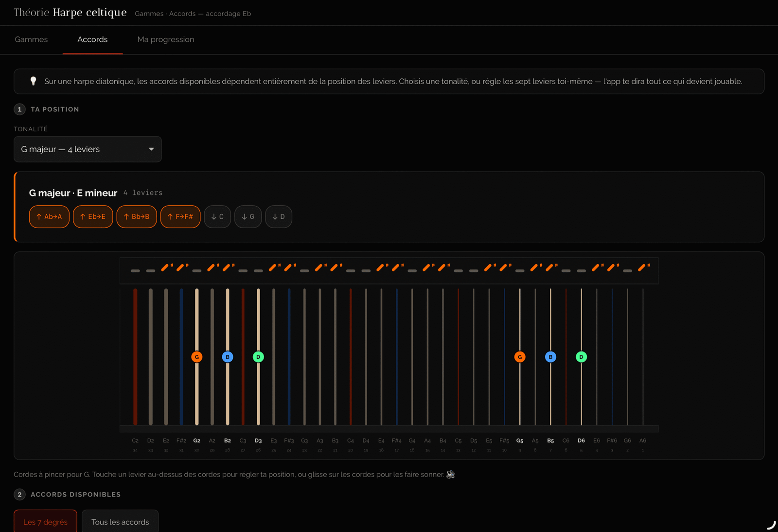The image size is (778, 532).
Task: Pluck the blue F#6 string
Action: point(612,357)
